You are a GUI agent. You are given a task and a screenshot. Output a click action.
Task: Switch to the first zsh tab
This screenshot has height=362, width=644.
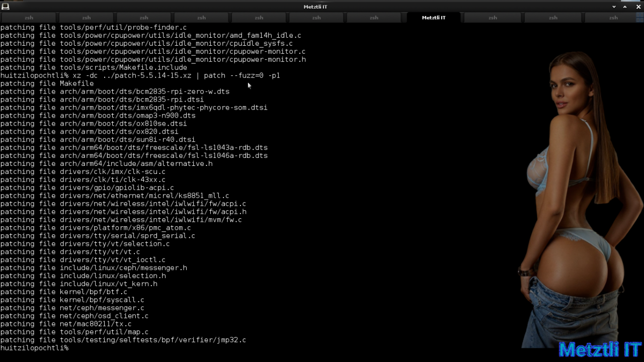(29, 18)
